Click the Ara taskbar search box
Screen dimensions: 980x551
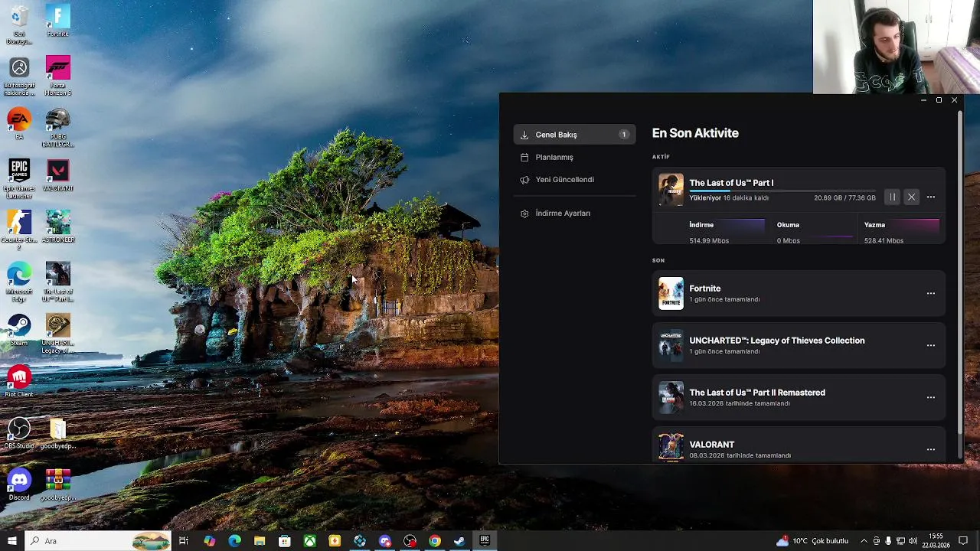(98, 541)
